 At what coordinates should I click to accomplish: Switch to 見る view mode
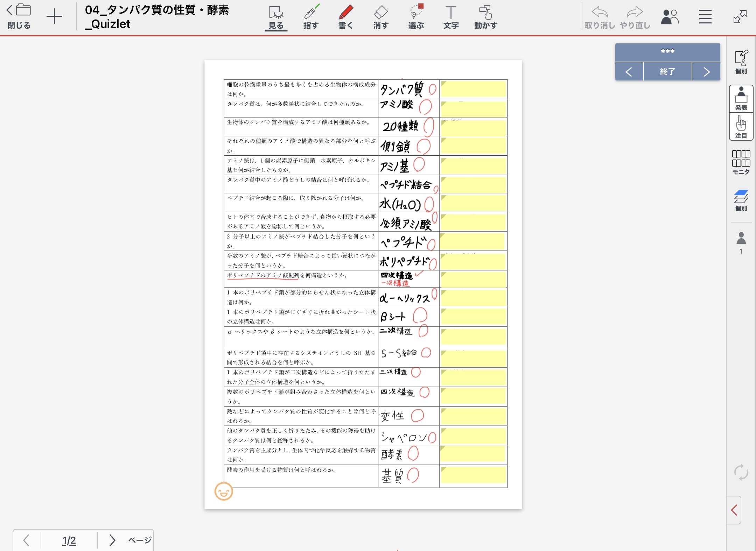[x=276, y=17]
